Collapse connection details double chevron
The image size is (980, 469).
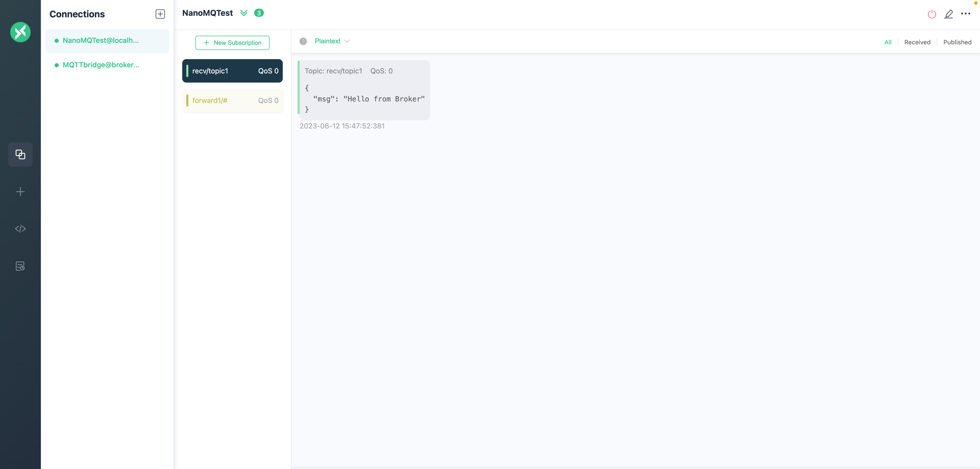(244, 13)
